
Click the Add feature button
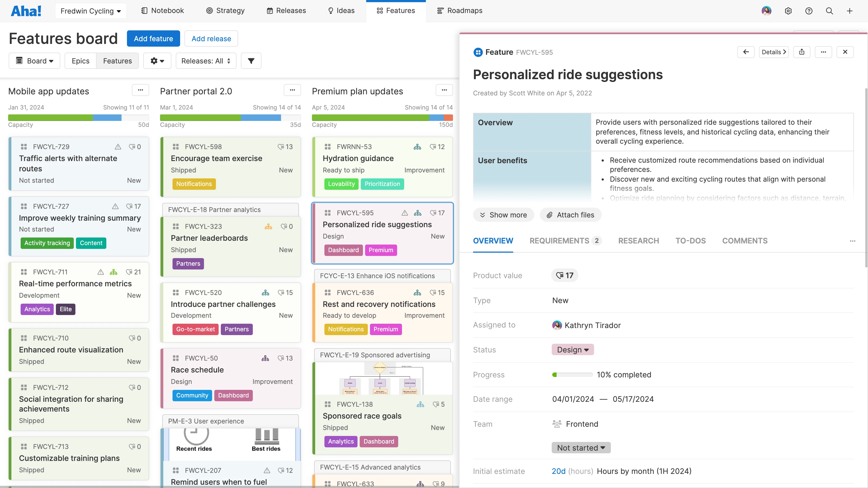coord(153,39)
